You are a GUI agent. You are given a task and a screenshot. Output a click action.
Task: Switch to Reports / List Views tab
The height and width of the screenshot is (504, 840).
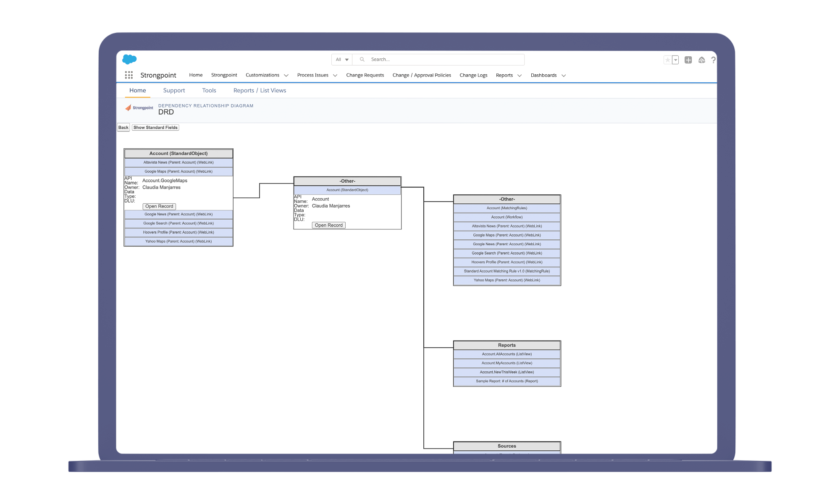pyautogui.click(x=260, y=90)
